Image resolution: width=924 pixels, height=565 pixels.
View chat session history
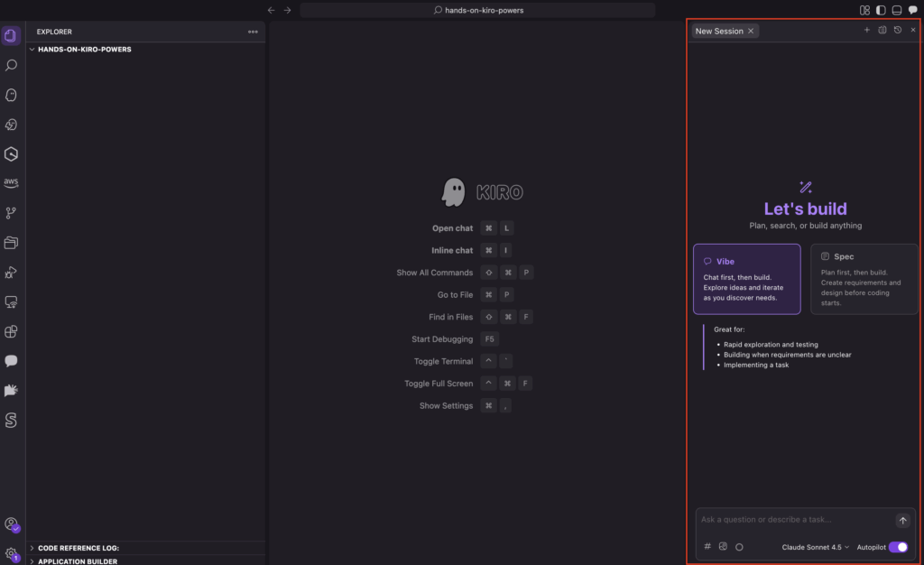(x=897, y=31)
